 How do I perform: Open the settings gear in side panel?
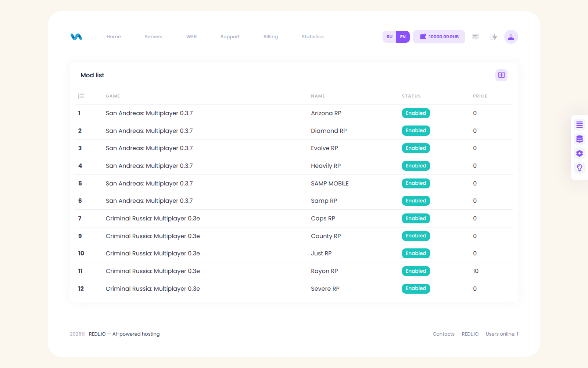580,153
